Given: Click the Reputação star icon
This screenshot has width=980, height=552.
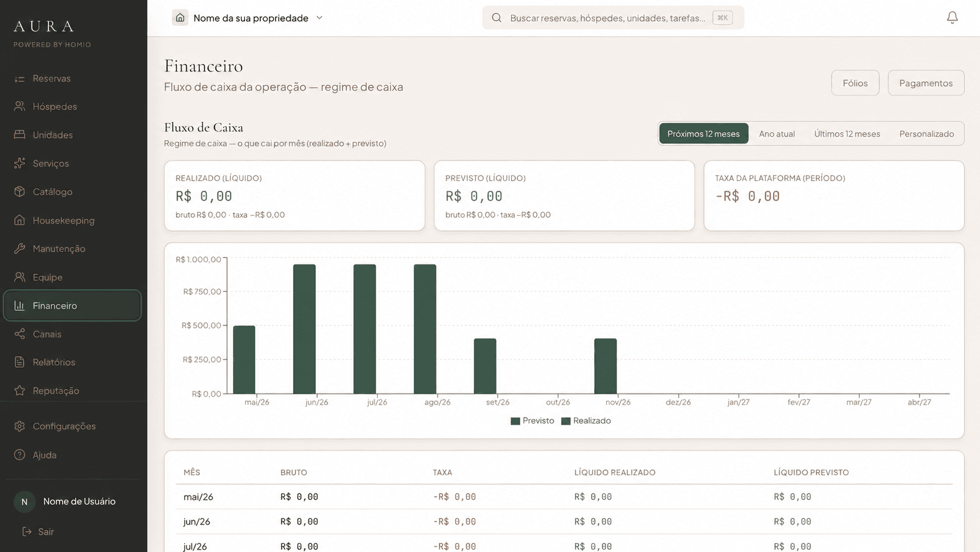Looking at the screenshot, I should click(19, 391).
